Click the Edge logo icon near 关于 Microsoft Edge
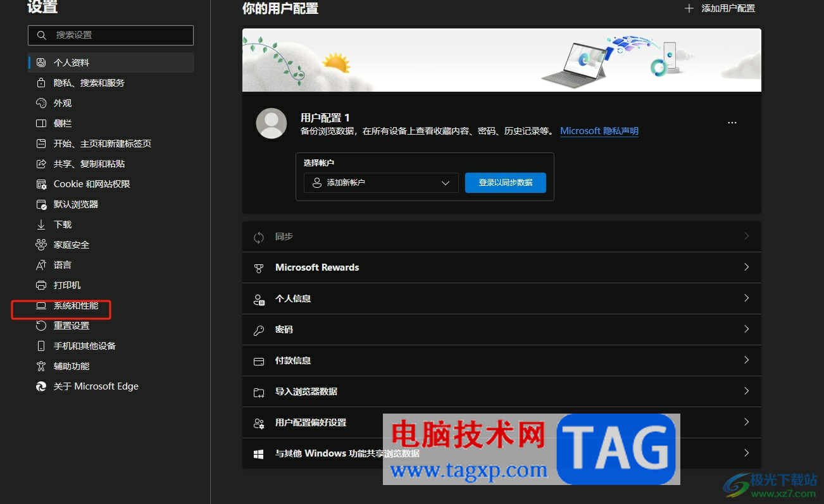The width and height of the screenshot is (824, 504). pos(41,386)
